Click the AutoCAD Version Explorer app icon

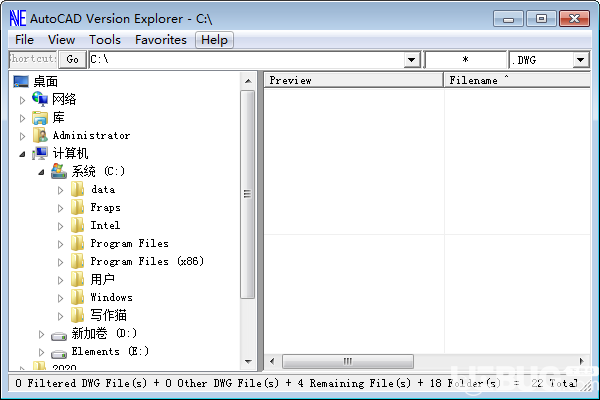click(x=18, y=18)
